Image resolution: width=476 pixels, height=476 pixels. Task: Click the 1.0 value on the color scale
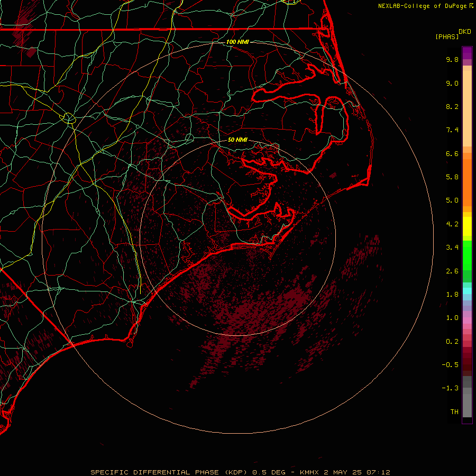tap(452, 318)
